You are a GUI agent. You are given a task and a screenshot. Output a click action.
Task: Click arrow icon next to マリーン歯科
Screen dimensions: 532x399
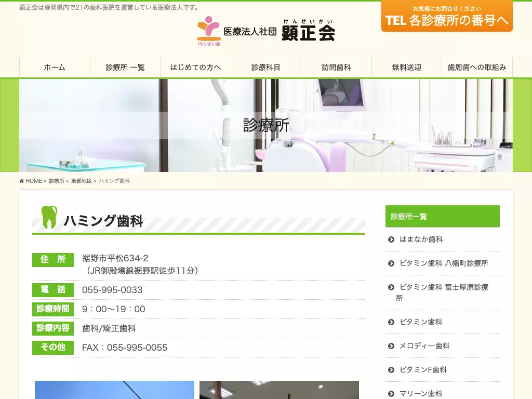click(391, 394)
